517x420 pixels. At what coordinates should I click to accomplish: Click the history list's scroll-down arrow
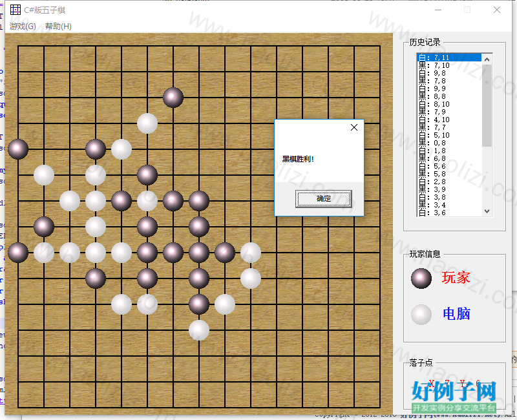pyautogui.click(x=487, y=211)
